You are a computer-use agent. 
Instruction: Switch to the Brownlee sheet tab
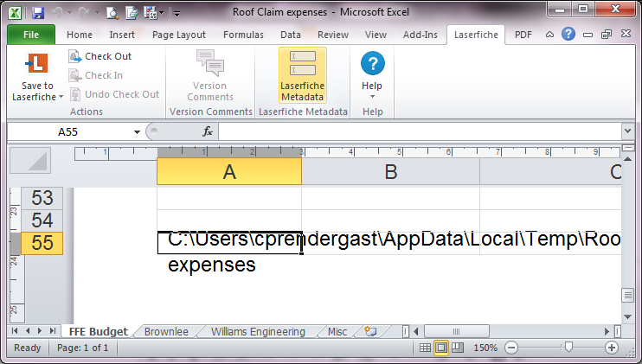[166, 331]
